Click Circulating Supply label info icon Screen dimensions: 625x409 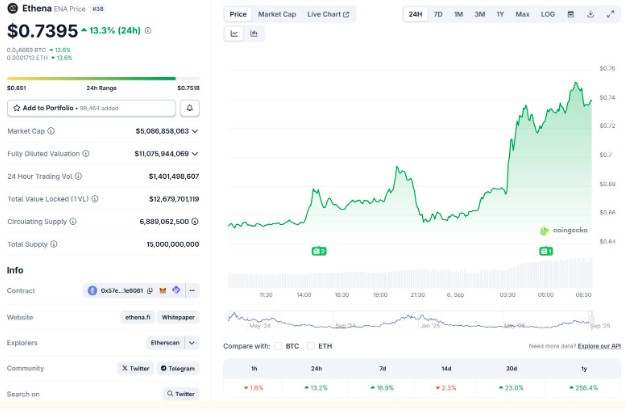click(73, 221)
